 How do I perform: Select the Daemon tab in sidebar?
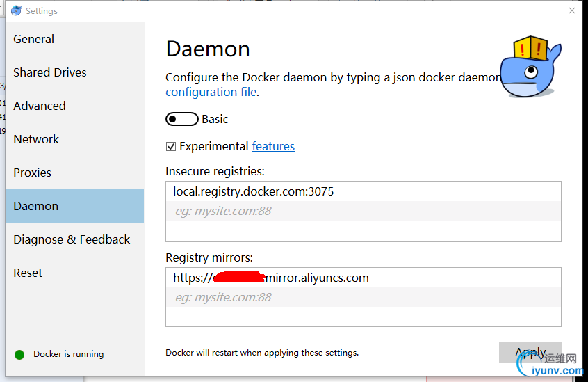click(x=75, y=206)
